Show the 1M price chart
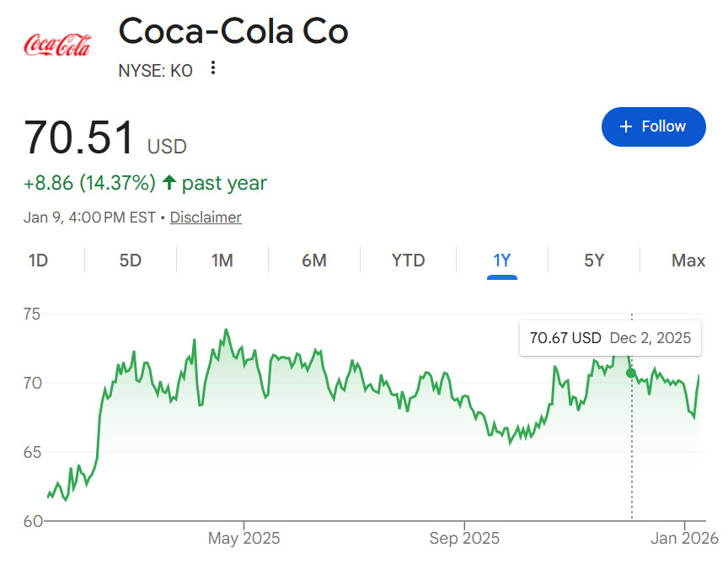This screenshot has width=728, height=564. point(222,261)
